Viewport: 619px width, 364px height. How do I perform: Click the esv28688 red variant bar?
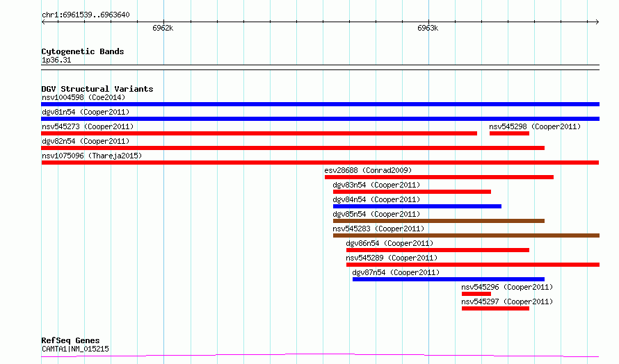pos(439,177)
